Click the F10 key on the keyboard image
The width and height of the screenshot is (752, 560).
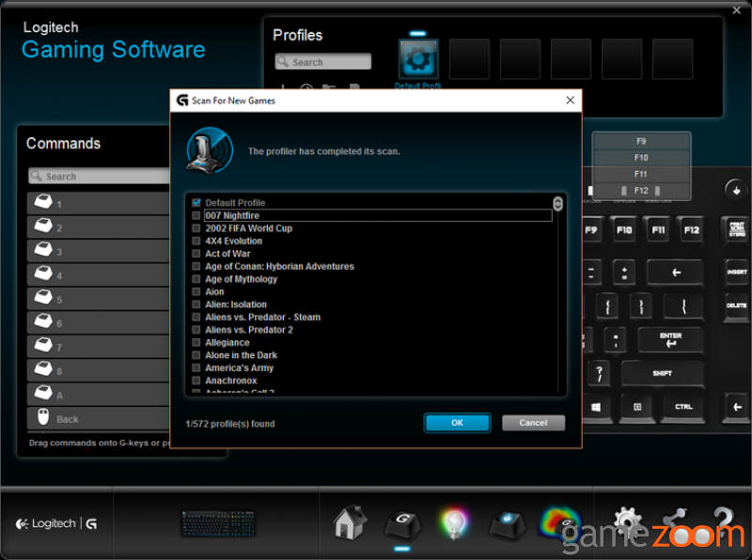tap(624, 230)
